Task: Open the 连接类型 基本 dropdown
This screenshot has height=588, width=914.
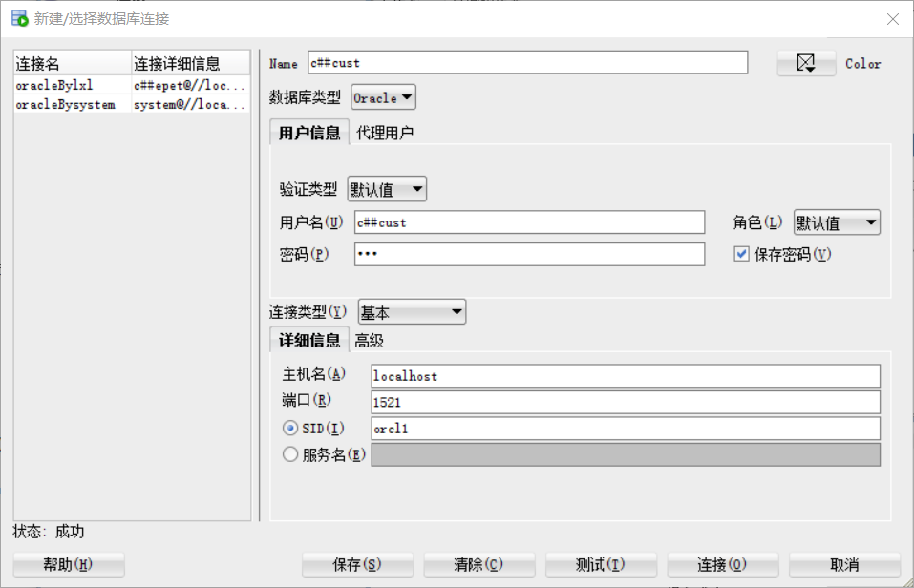Action: point(412,312)
